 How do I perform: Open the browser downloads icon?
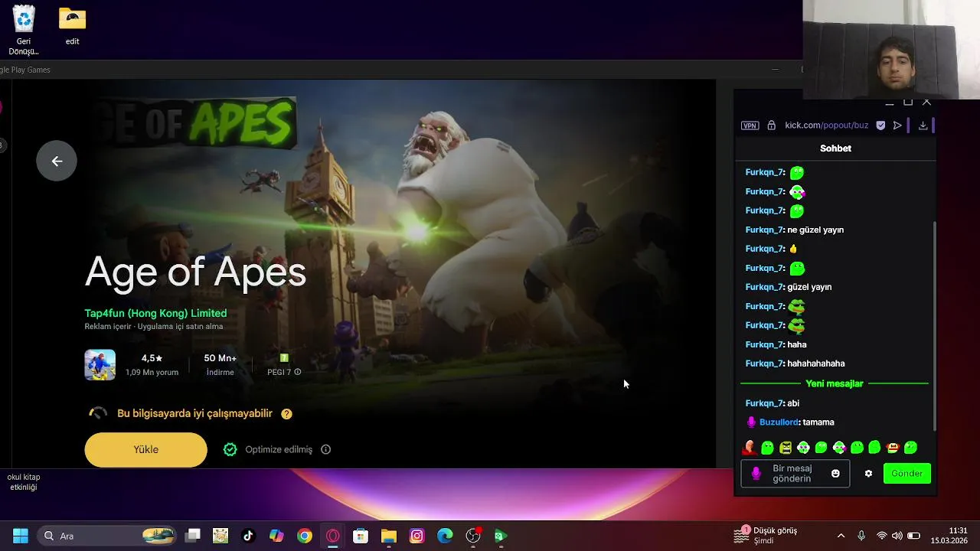[x=923, y=126]
